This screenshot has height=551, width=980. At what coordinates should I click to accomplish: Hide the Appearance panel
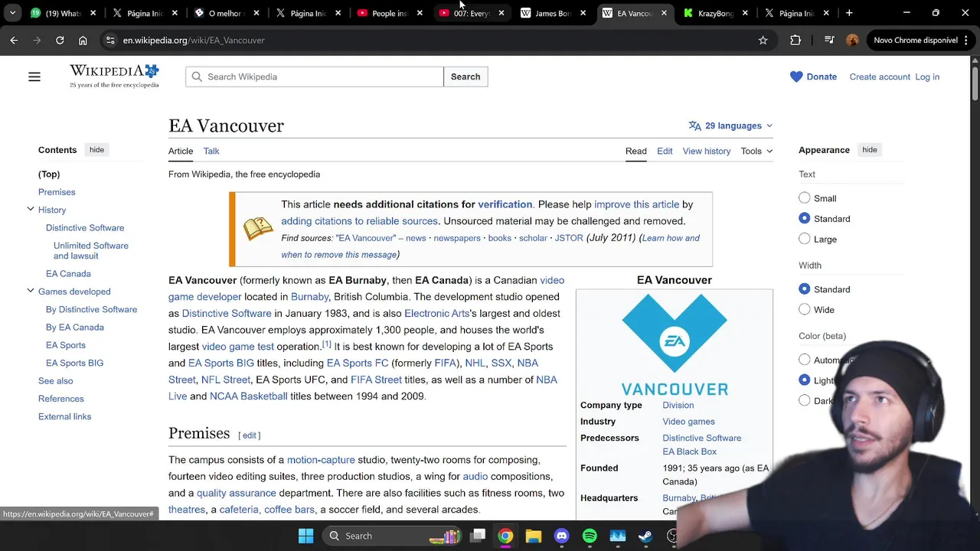point(870,150)
